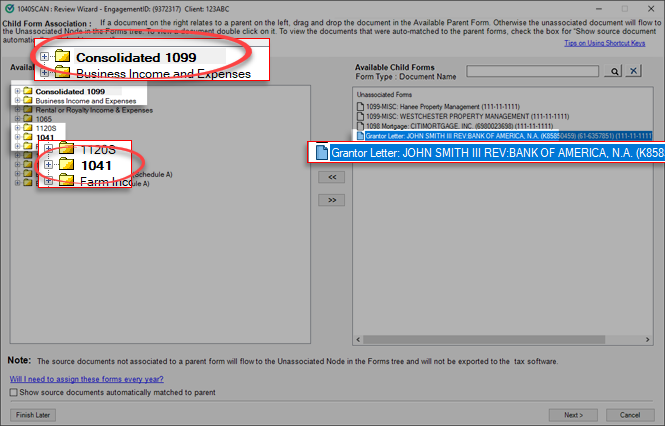Select 1099-MISC: WESTCHESTER PROPERTY MANAGEMENT entry
Image resolution: width=665 pixels, height=426 pixels.
click(x=467, y=116)
